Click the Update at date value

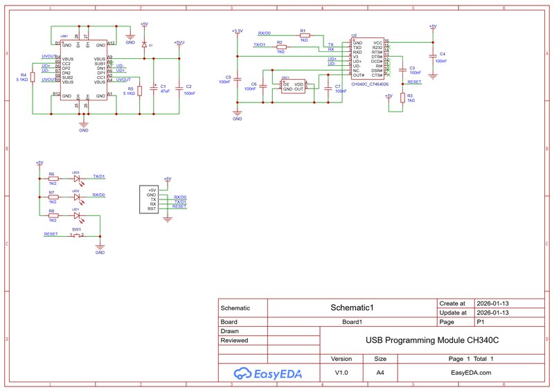tap(492, 312)
